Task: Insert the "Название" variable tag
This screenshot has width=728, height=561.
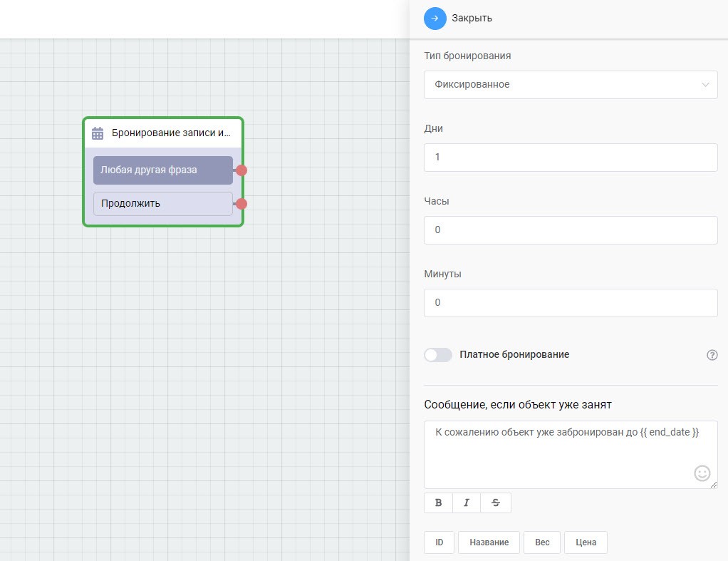Action: pyautogui.click(x=489, y=542)
